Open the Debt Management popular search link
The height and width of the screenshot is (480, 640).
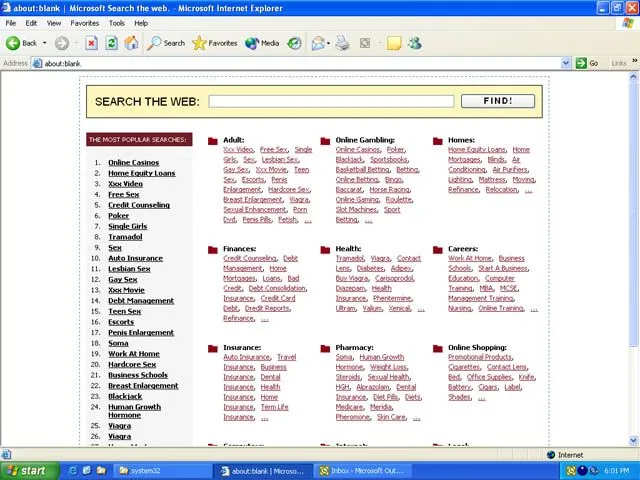click(x=141, y=301)
